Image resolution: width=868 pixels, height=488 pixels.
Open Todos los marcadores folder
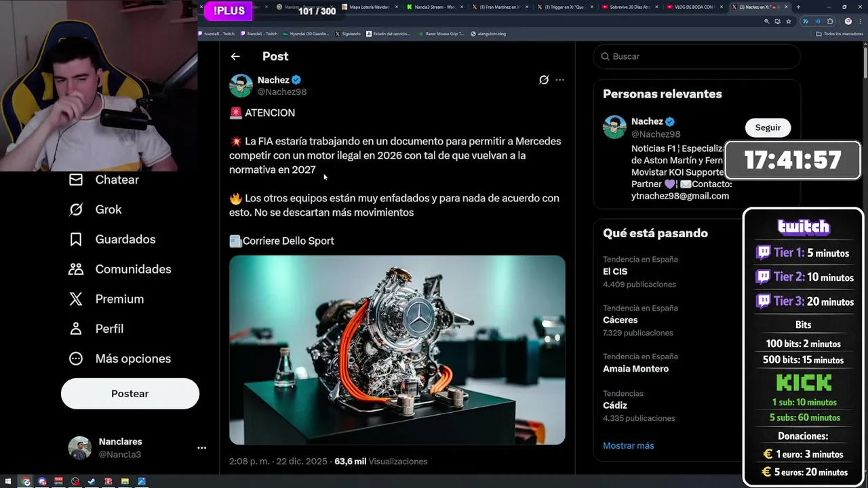coord(840,33)
